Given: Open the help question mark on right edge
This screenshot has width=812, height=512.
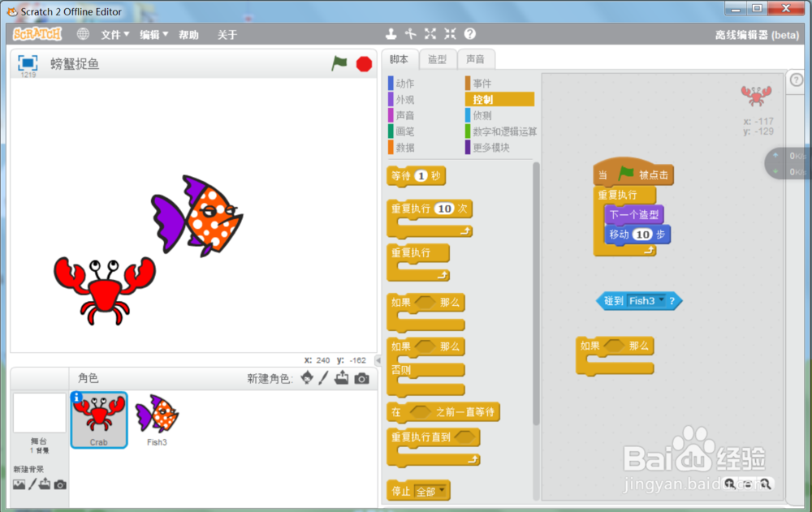Looking at the screenshot, I should [797, 80].
